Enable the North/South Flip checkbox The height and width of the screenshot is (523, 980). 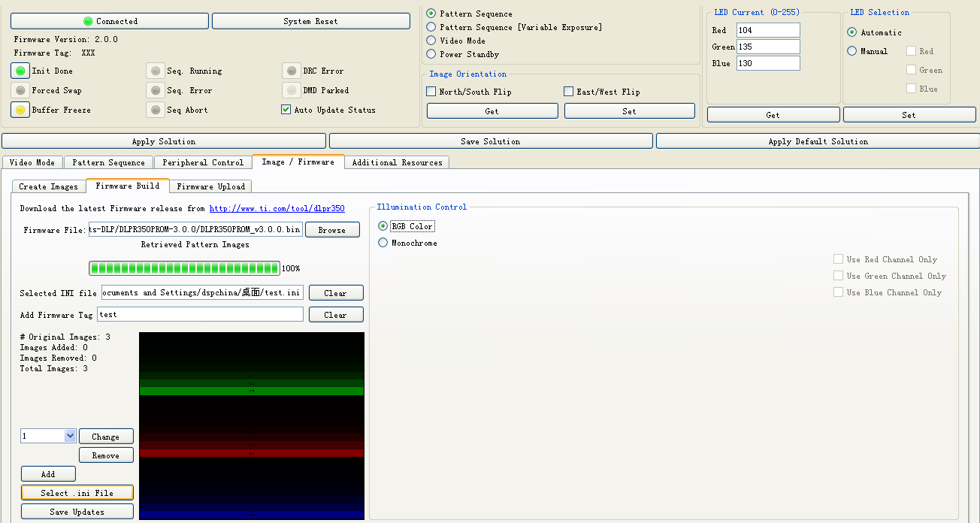[431, 92]
